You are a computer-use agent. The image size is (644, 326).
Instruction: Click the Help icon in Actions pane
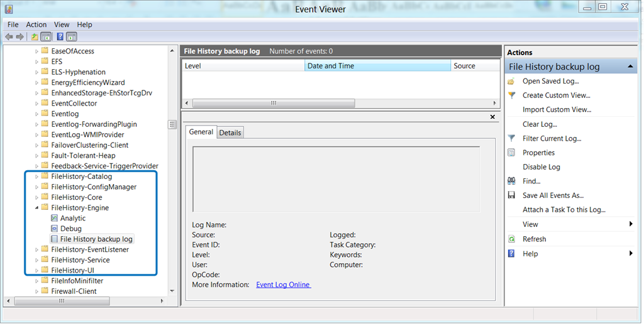pos(511,253)
